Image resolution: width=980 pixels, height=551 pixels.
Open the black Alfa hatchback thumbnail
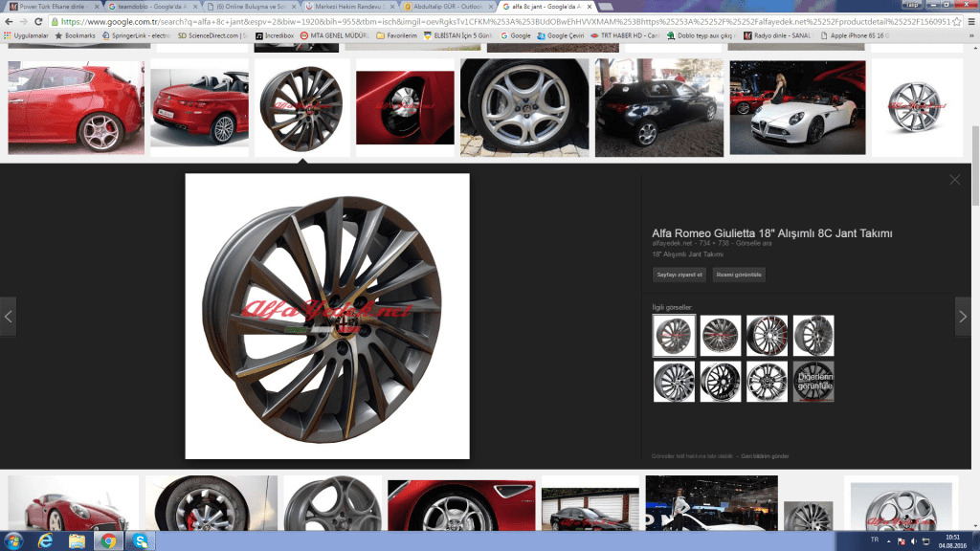(659, 107)
